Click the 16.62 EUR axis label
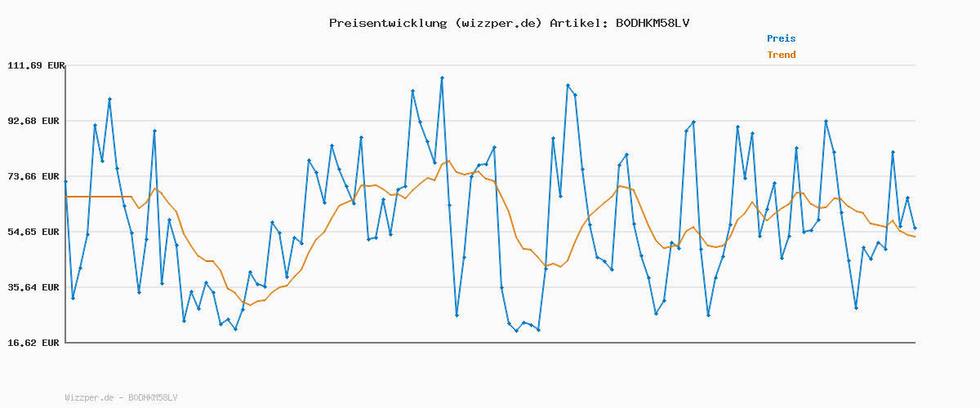Viewport: 980px width, 408px height. 35,343
